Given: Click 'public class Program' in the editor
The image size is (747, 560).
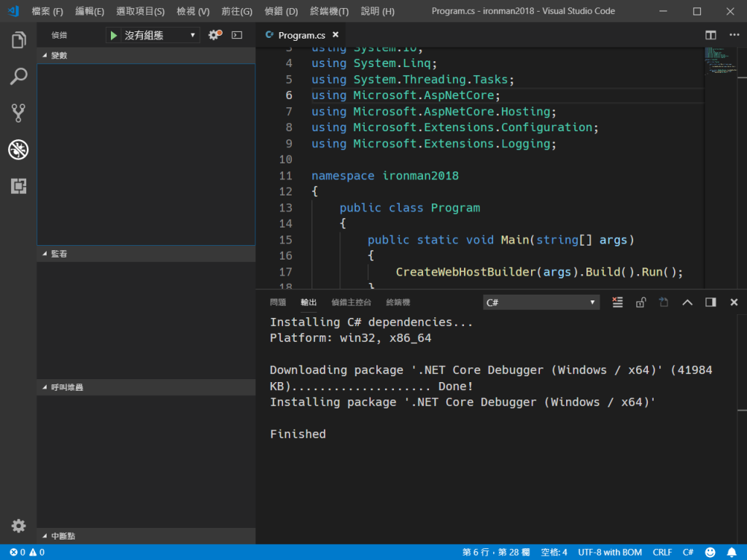Looking at the screenshot, I should (x=410, y=208).
